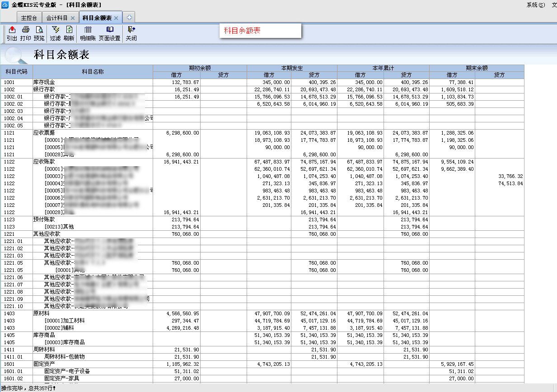
Task: Select the 固定资产-电子设备 row
Action: (x=67, y=371)
